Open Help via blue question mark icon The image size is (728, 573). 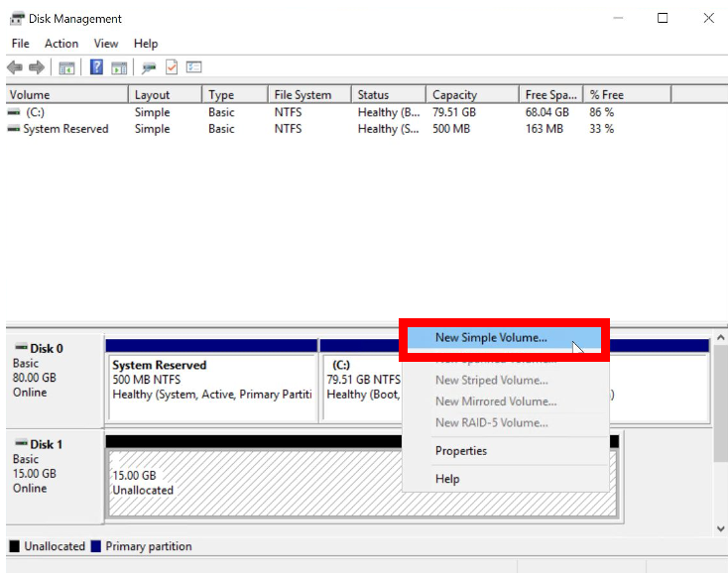tap(96, 67)
